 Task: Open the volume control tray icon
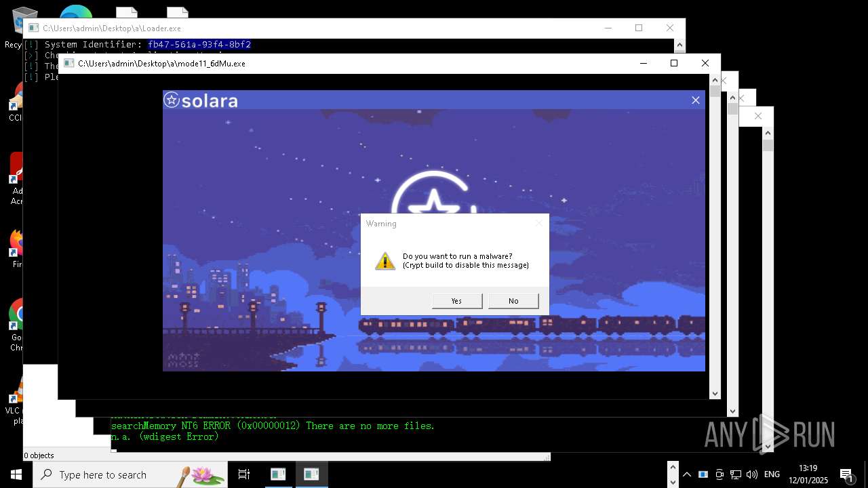click(x=752, y=474)
